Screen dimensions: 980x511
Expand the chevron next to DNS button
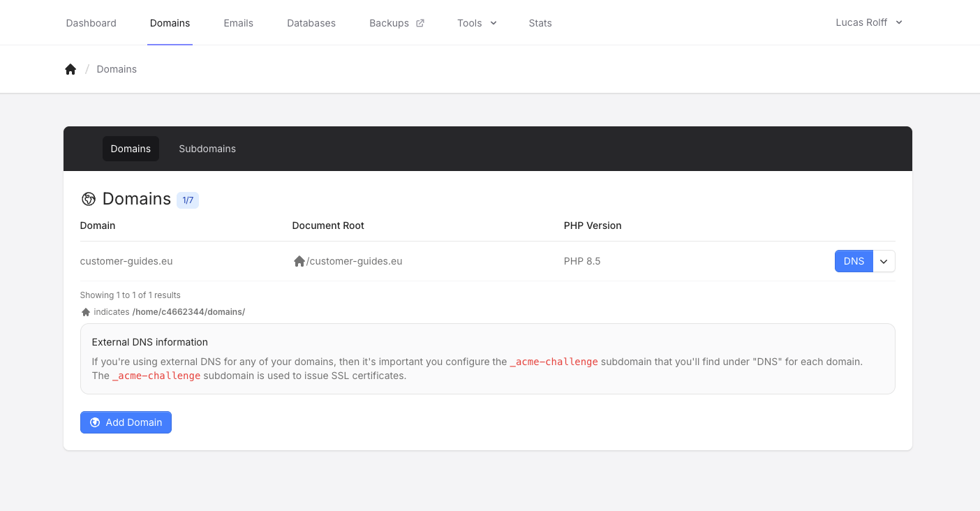click(x=884, y=261)
